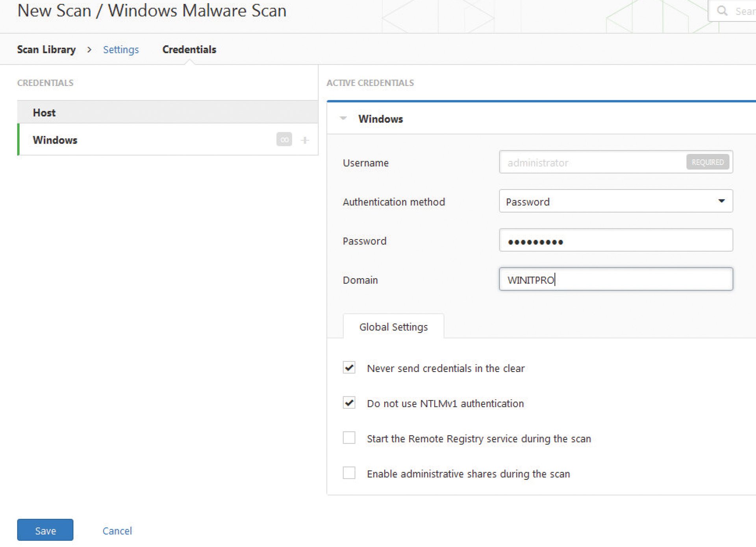
Task: Switch to the Settings tab
Action: click(121, 50)
